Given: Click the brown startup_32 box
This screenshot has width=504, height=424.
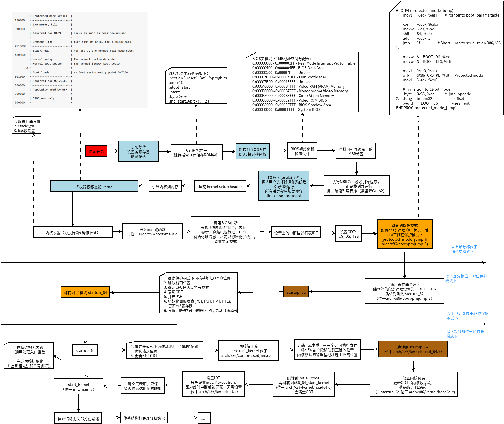Looking at the screenshot, I should 296,292.
